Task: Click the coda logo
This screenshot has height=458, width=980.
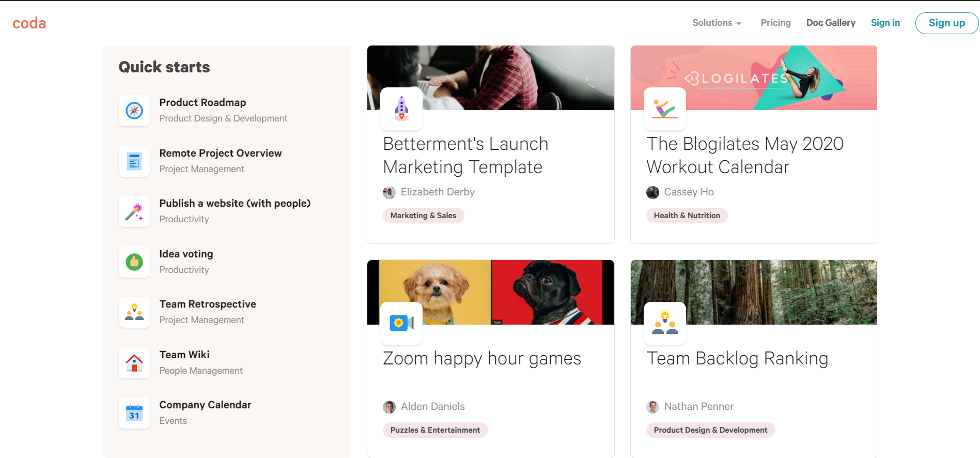Action: tap(29, 23)
